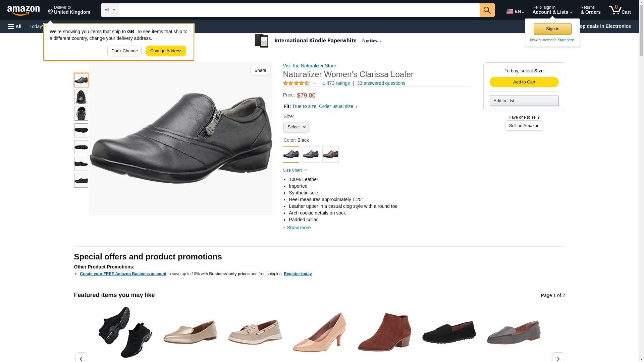Click the search text field
This screenshot has width=644, height=362.
pyautogui.click(x=299, y=10)
